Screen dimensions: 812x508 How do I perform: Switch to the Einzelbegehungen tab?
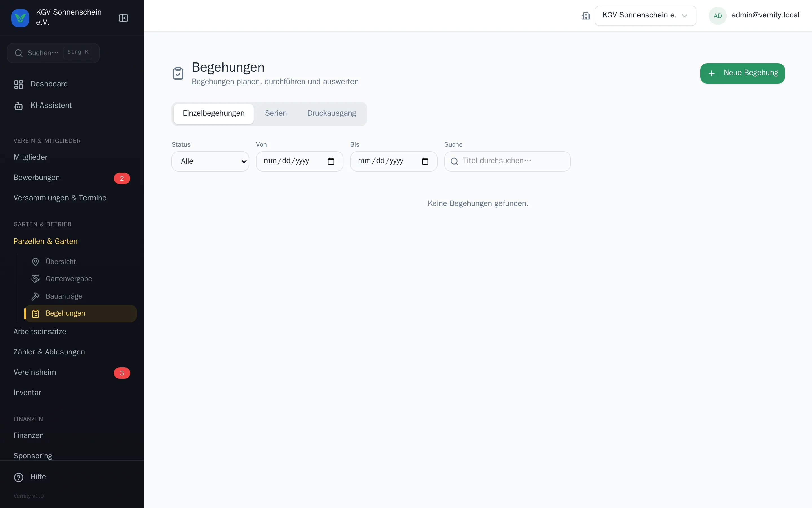pos(214,113)
